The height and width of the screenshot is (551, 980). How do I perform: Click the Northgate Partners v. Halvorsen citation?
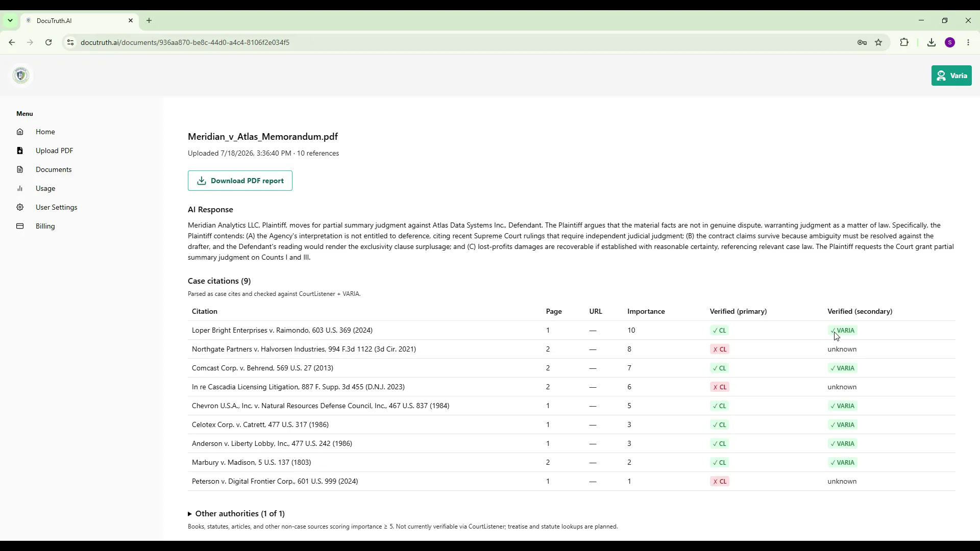304,349
